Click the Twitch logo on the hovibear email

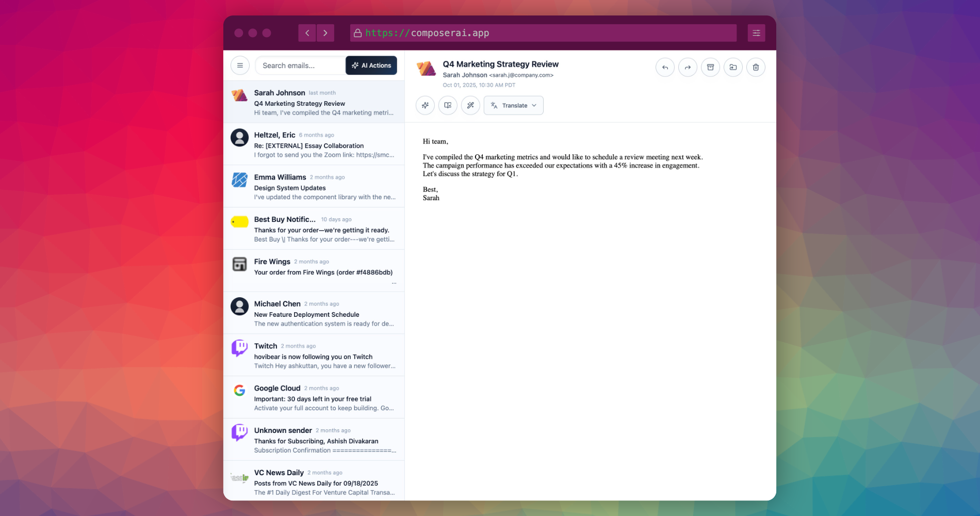coord(239,348)
